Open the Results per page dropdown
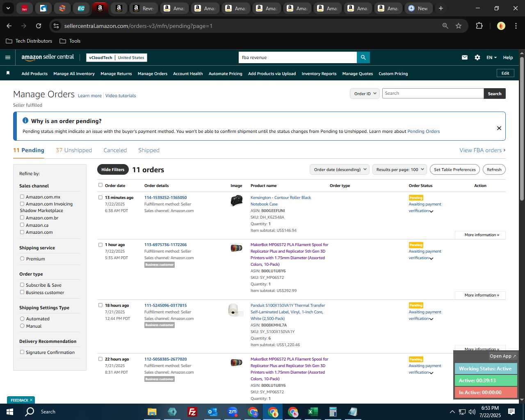This screenshot has height=420, width=525. tap(400, 169)
